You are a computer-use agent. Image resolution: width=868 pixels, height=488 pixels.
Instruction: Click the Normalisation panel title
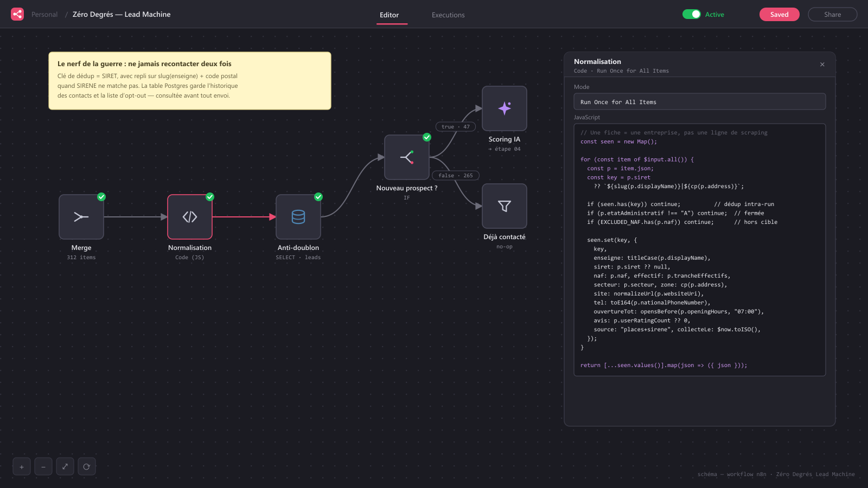(x=597, y=62)
